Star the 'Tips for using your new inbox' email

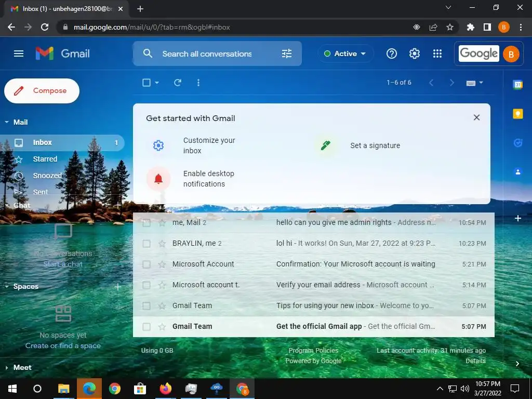click(162, 305)
